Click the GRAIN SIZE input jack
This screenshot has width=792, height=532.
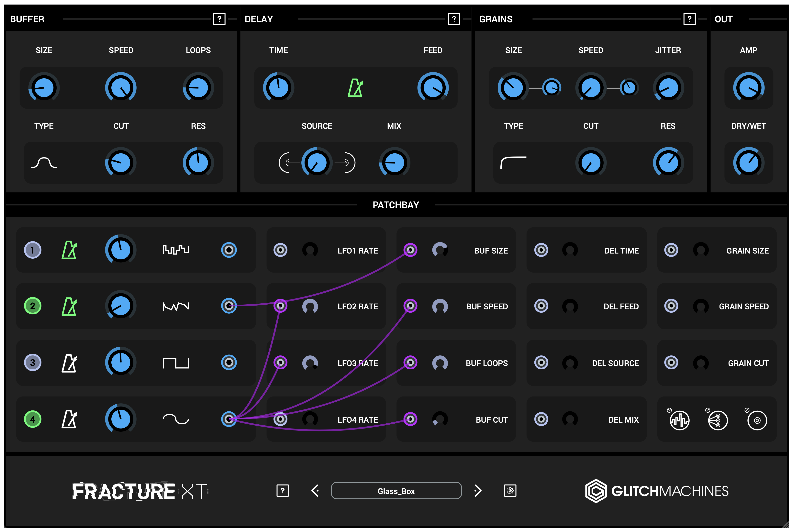671,250
